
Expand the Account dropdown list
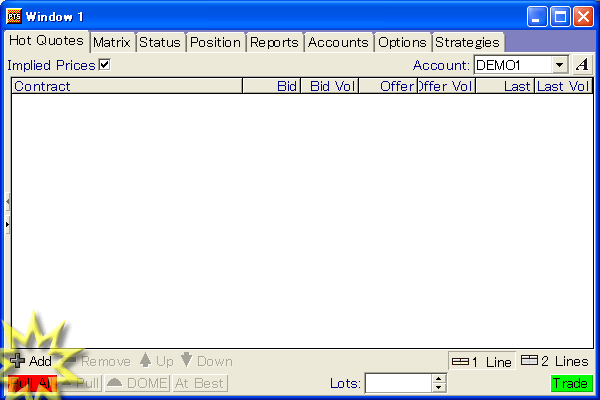point(559,65)
